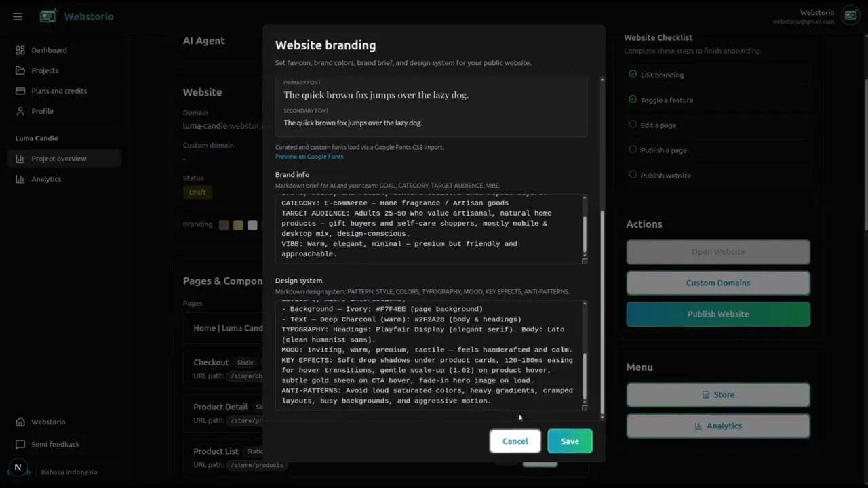Viewport: 868px width, 488px height.
Task: Click the Publish Website button
Action: click(718, 314)
